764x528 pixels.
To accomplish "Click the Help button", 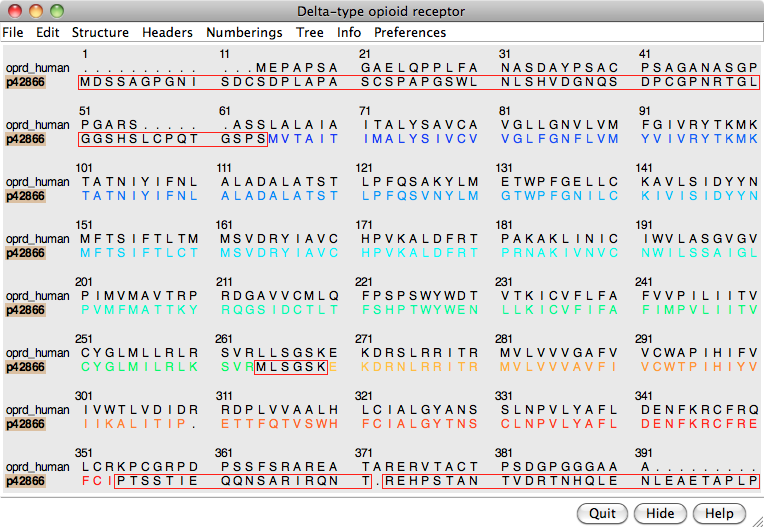I will tap(719, 513).
